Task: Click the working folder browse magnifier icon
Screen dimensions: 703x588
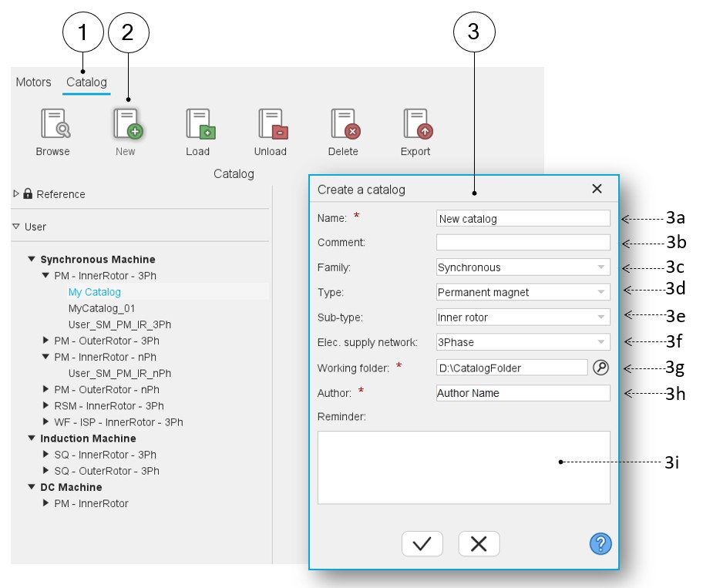Action: pyautogui.click(x=600, y=368)
